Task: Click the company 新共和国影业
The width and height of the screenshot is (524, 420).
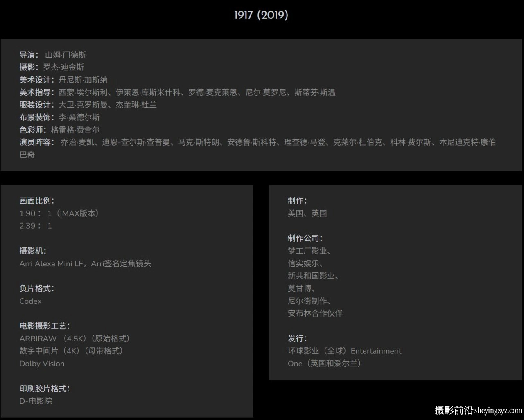Action: coord(311,276)
